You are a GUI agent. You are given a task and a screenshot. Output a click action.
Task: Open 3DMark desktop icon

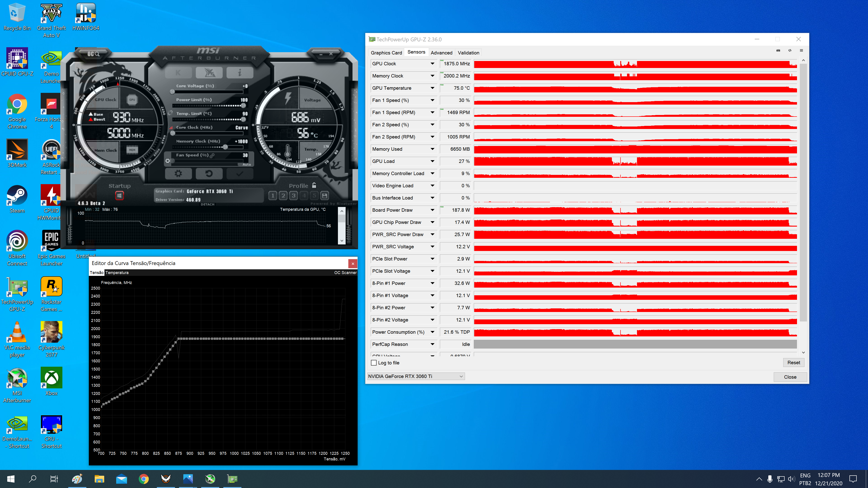pos(17,154)
